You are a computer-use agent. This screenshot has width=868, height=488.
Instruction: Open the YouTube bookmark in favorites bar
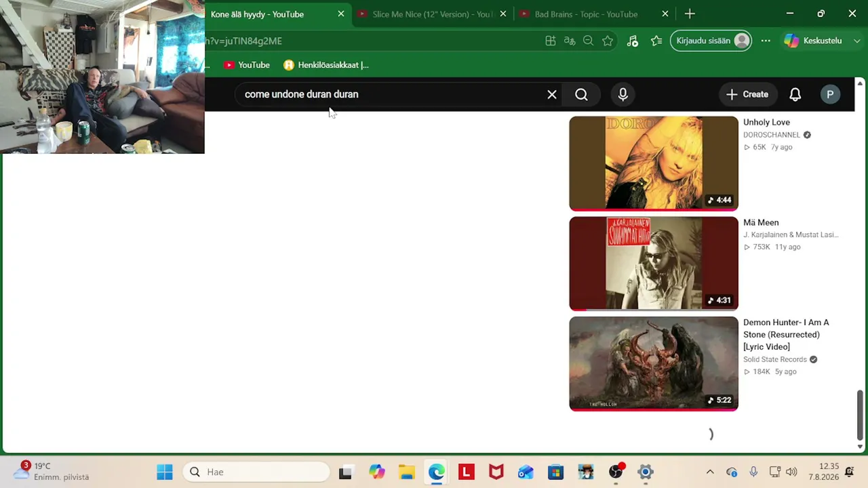(247, 65)
